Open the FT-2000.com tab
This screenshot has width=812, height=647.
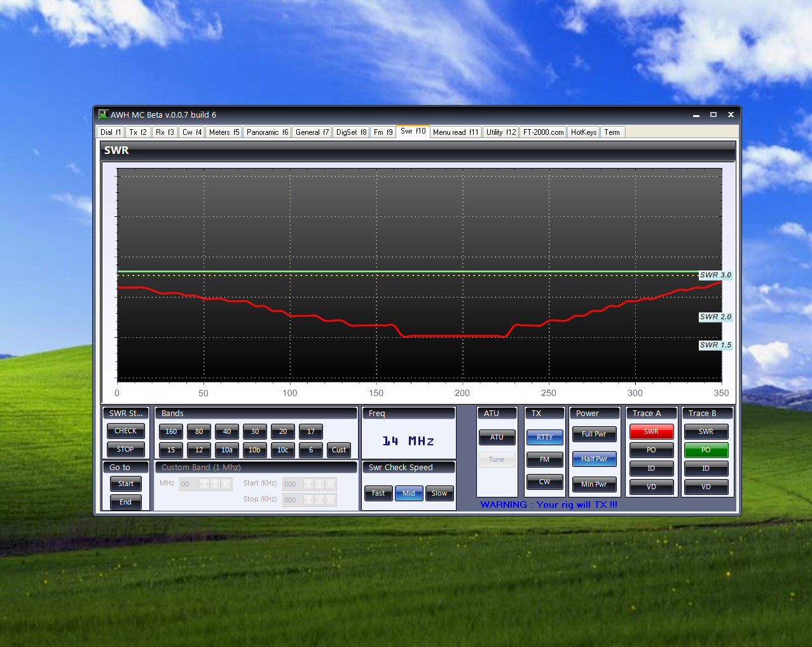click(x=544, y=132)
